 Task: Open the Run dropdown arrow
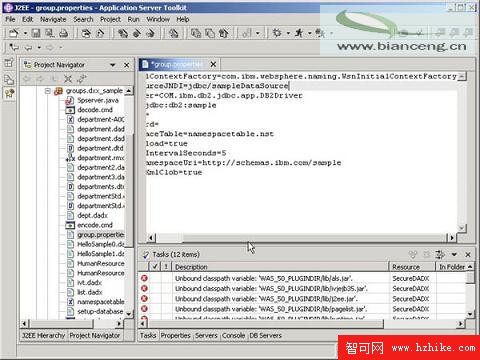(310, 33)
